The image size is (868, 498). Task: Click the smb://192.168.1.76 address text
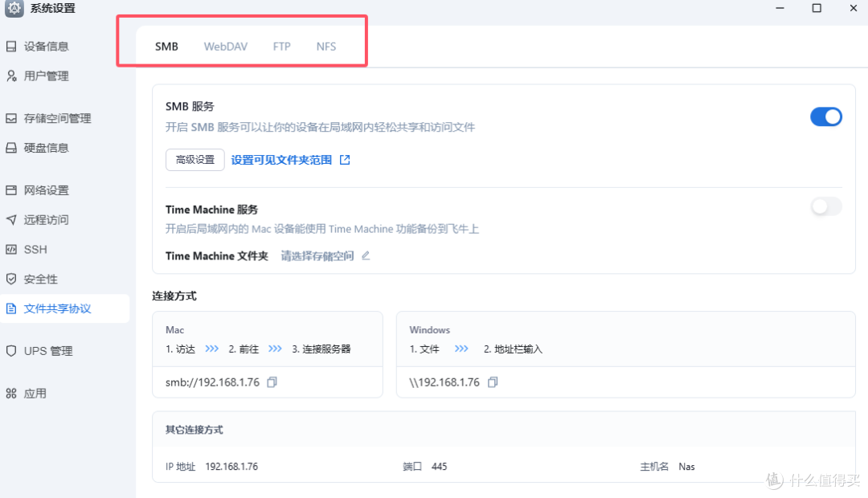212,382
